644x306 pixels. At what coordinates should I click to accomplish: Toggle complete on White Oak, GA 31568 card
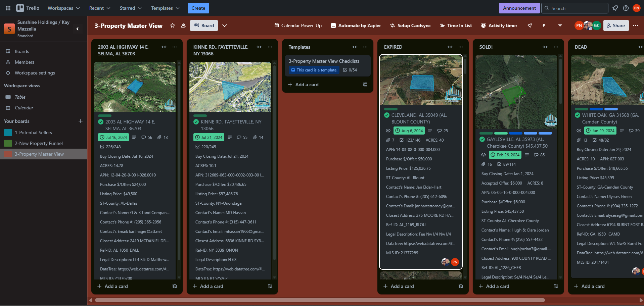[x=578, y=115]
